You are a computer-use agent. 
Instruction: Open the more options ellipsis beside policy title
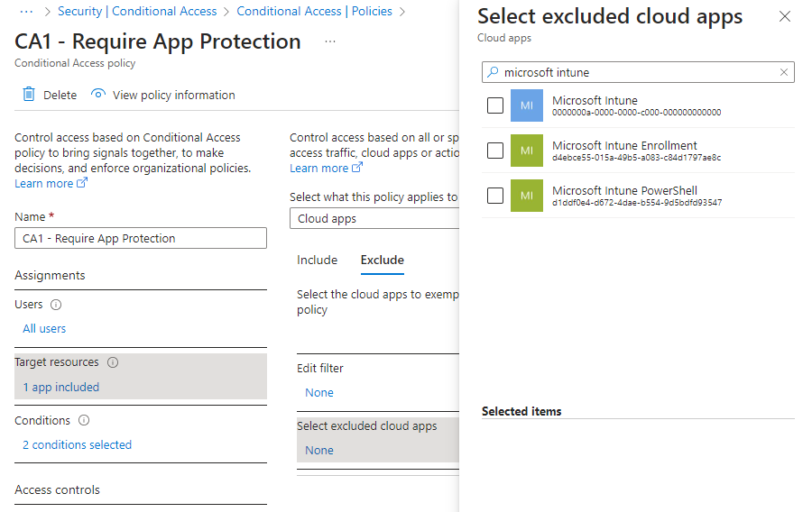coord(330,41)
